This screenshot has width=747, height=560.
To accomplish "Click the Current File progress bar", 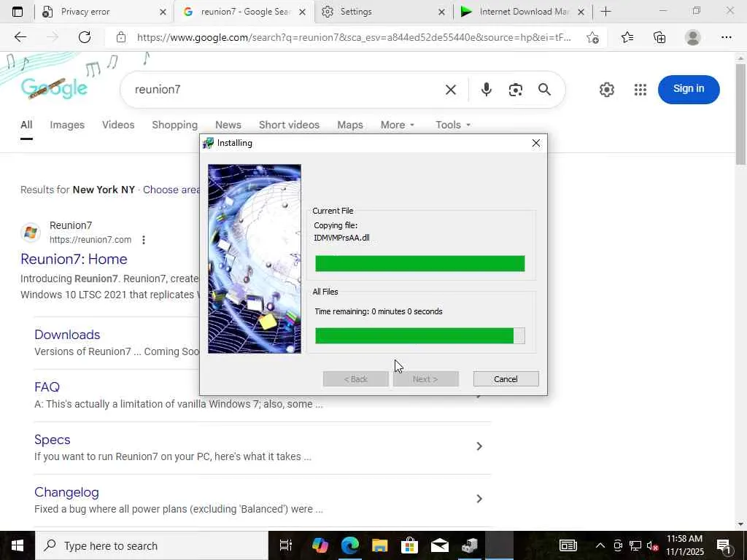I will click(420, 263).
